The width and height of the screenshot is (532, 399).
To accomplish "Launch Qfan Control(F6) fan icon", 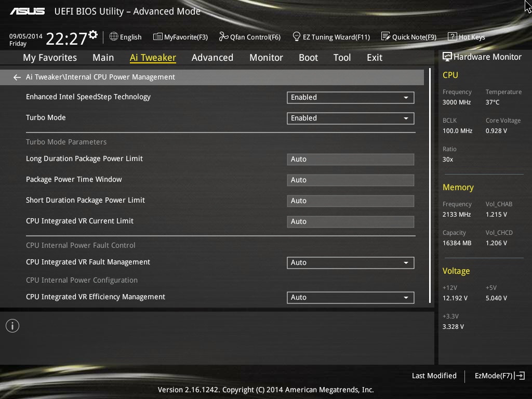I will tap(223, 36).
